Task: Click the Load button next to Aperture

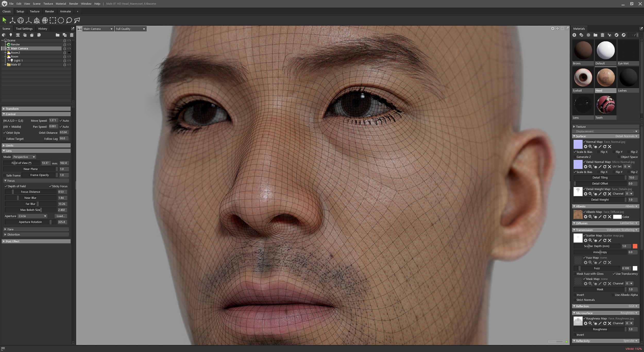Action: 61,216
